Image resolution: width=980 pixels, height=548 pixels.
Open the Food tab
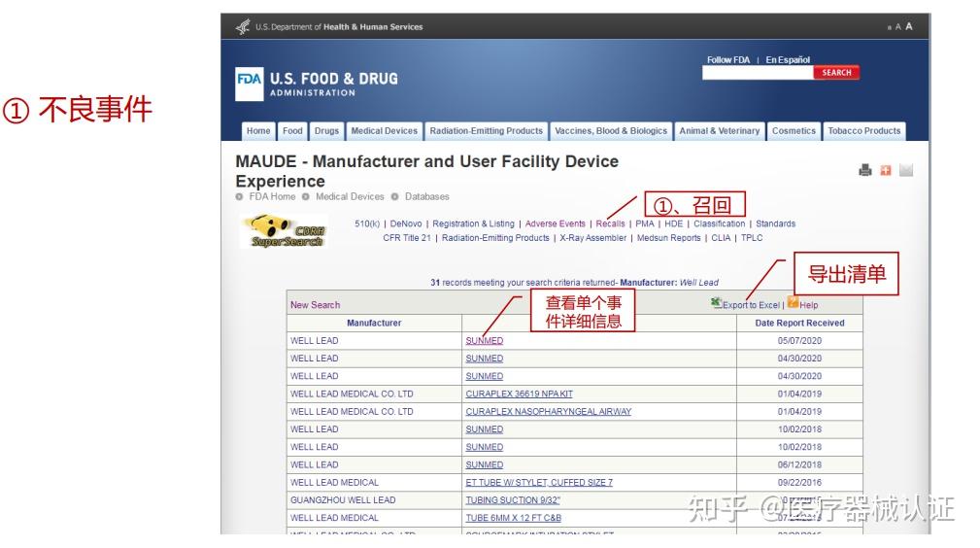(292, 131)
